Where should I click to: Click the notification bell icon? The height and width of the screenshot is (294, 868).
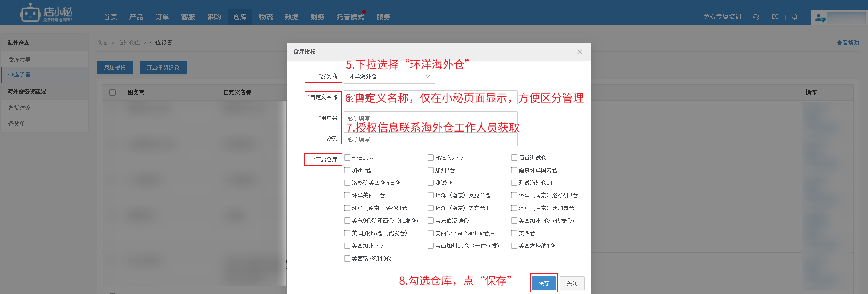pyautogui.click(x=794, y=17)
